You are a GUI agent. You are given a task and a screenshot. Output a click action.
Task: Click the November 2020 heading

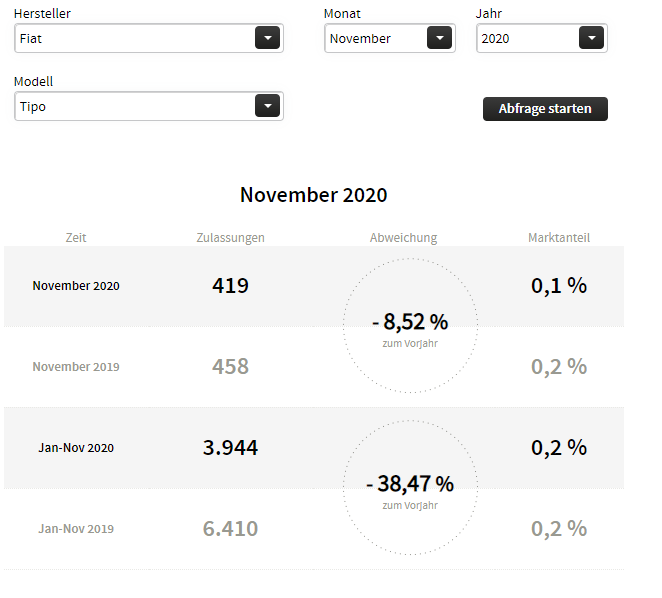pyautogui.click(x=313, y=195)
